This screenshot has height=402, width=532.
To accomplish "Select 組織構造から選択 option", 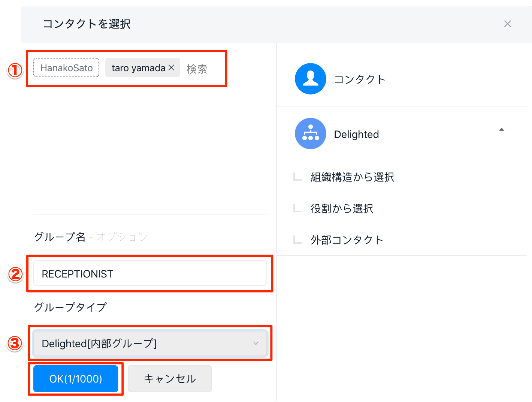I will pyautogui.click(x=352, y=177).
